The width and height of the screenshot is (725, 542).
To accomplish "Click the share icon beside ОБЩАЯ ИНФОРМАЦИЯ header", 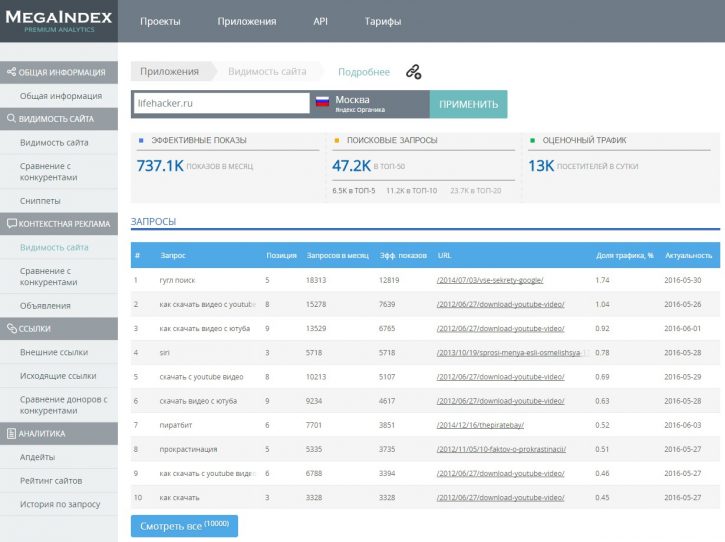I will [x=12, y=72].
